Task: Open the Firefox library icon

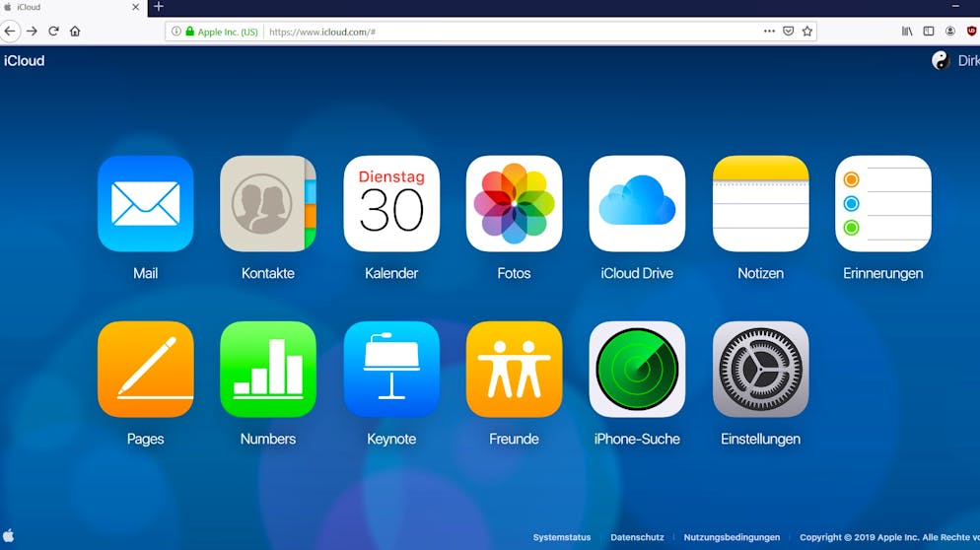Action: [x=907, y=32]
